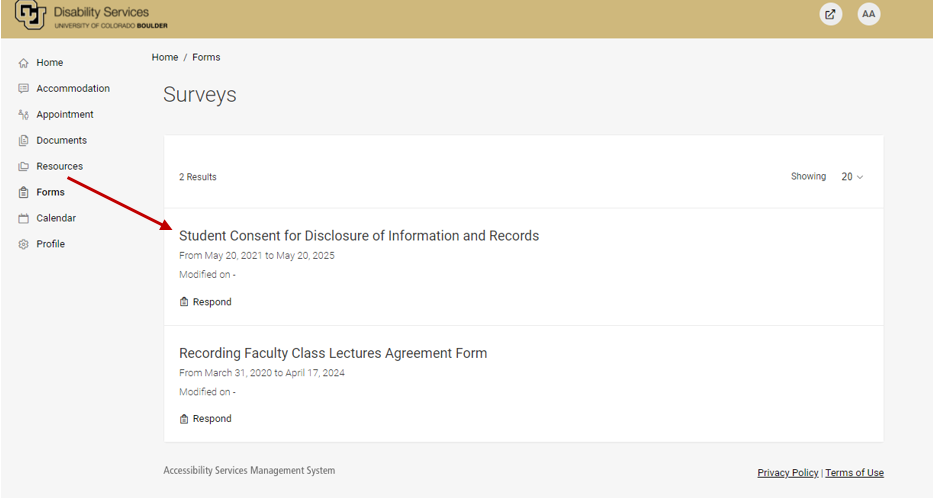Click the external link icon in header

click(x=831, y=14)
